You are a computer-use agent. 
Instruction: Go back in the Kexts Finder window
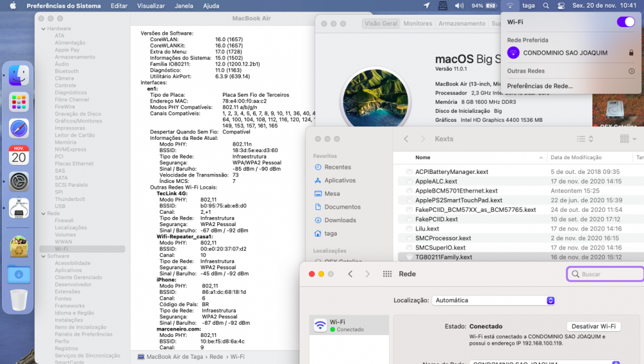[406, 139]
